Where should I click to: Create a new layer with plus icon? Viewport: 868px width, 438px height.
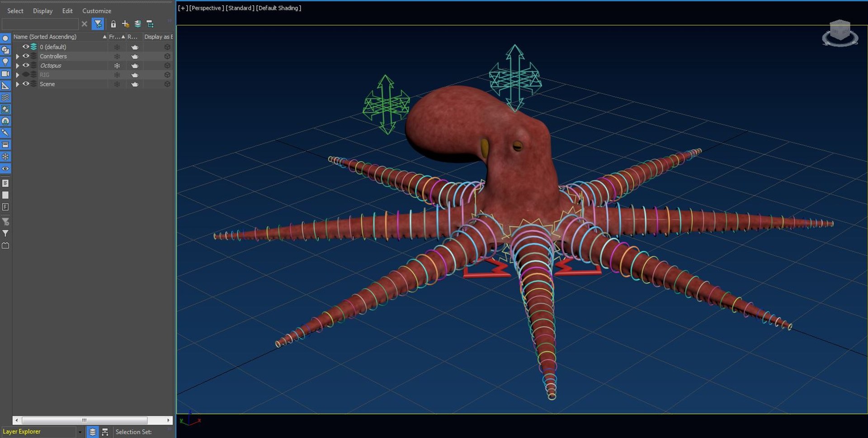[126, 24]
